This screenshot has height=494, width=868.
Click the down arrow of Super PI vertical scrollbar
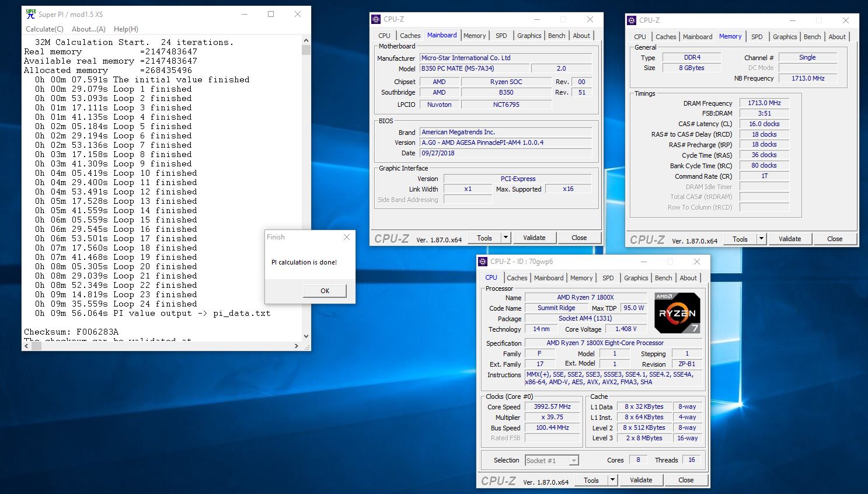point(306,337)
